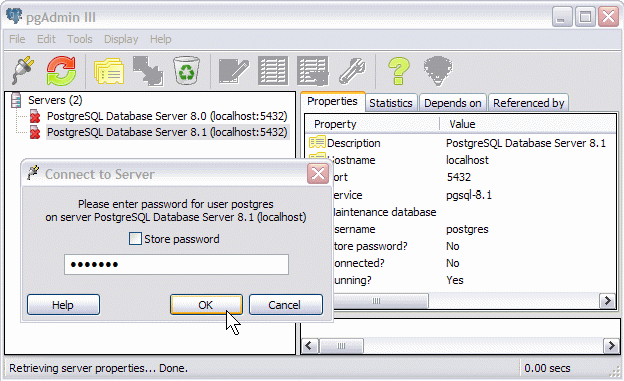Open the Maintenance wrench icon
This screenshot has width=624, height=381.
click(352, 71)
